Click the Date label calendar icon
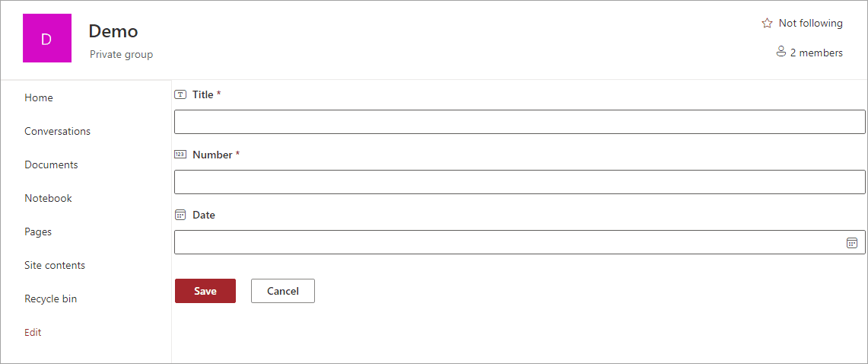 tap(180, 215)
